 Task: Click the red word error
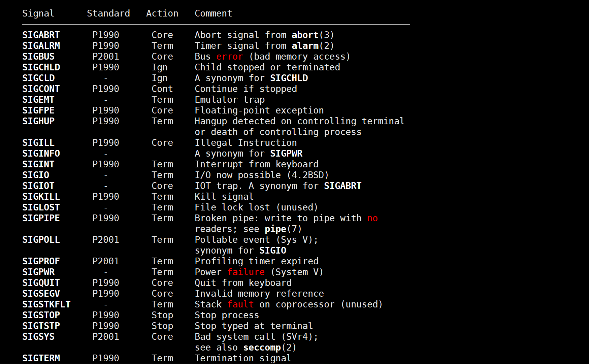[x=230, y=57]
